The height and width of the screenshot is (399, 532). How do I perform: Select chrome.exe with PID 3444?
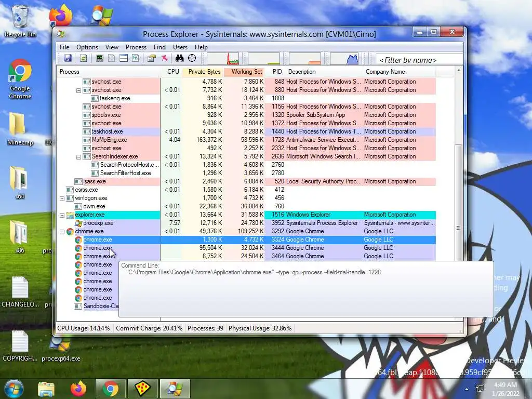246,248
